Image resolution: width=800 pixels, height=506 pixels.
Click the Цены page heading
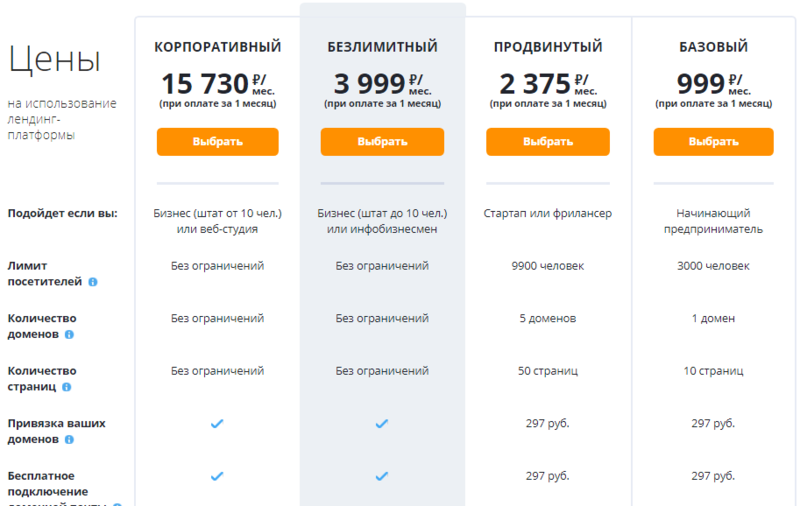coord(54,60)
